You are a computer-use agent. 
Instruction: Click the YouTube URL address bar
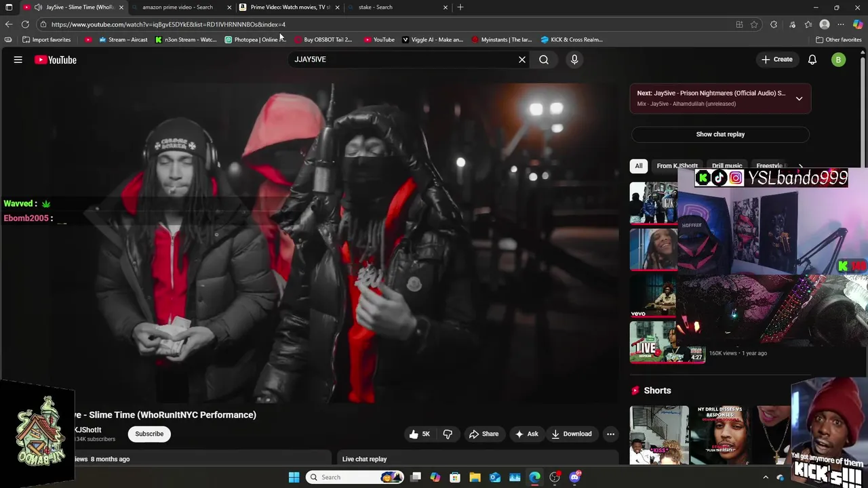click(x=387, y=24)
